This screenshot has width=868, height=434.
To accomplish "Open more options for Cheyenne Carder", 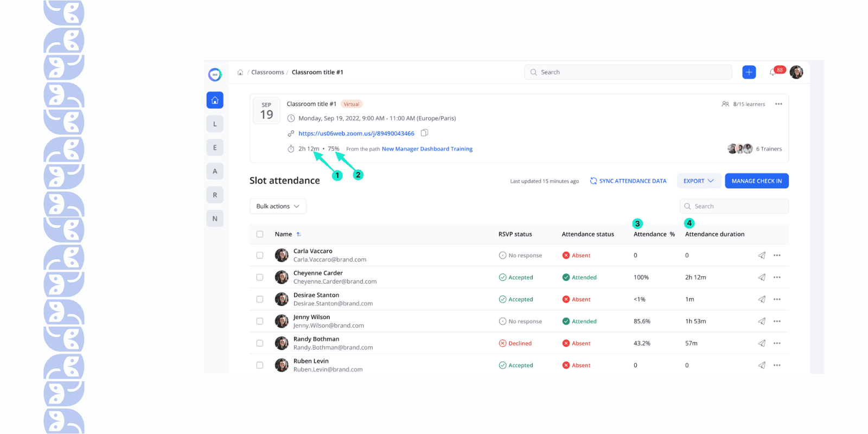I will (x=777, y=277).
